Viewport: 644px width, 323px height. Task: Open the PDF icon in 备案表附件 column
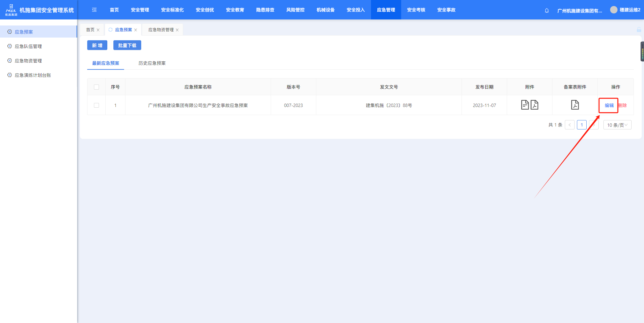click(575, 105)
